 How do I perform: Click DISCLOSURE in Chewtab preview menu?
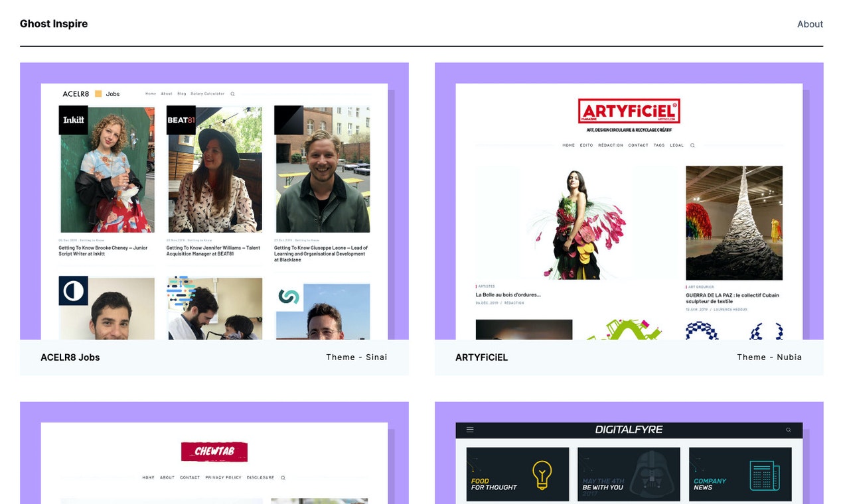(x=260, y=477)
